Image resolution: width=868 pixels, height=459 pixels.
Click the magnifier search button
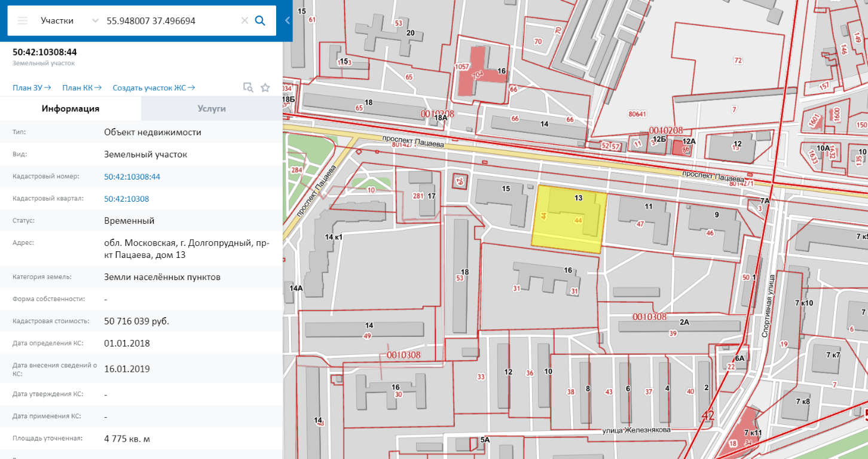click(260, 21)
